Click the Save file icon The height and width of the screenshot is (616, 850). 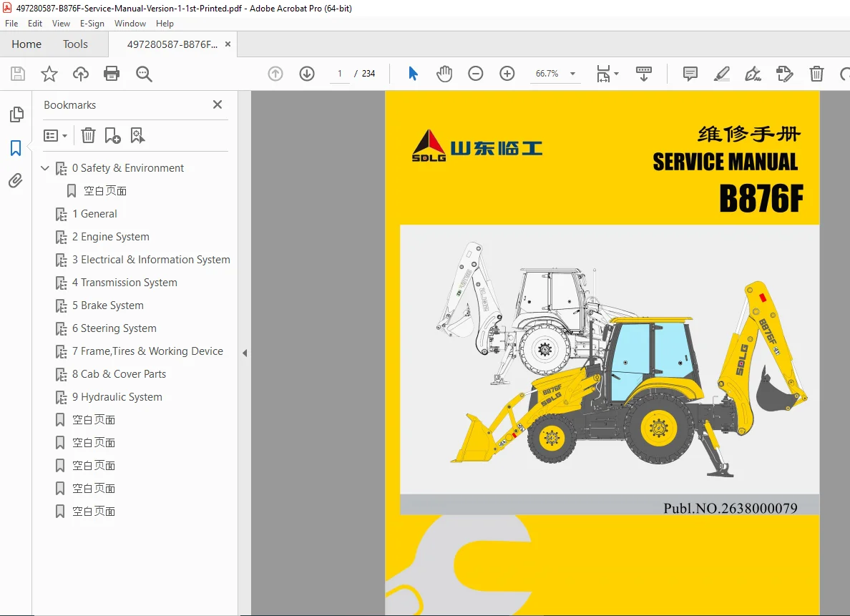point(18,74)
